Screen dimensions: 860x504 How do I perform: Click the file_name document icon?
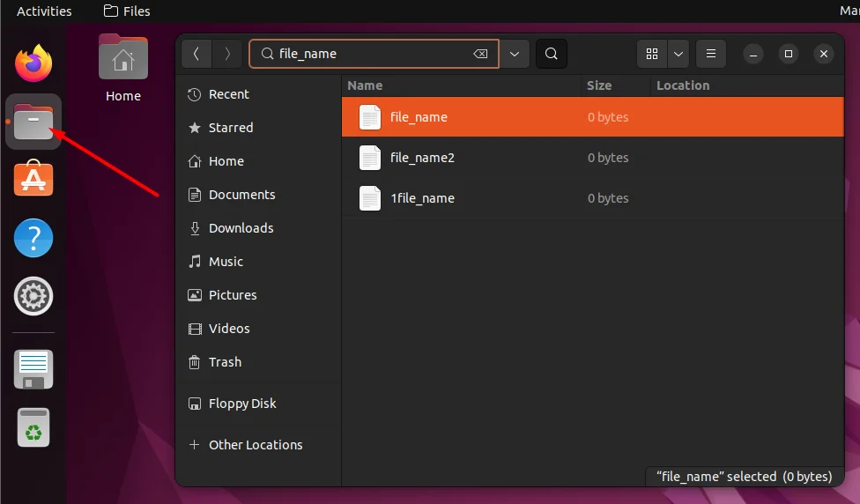[x=370, y=117]
